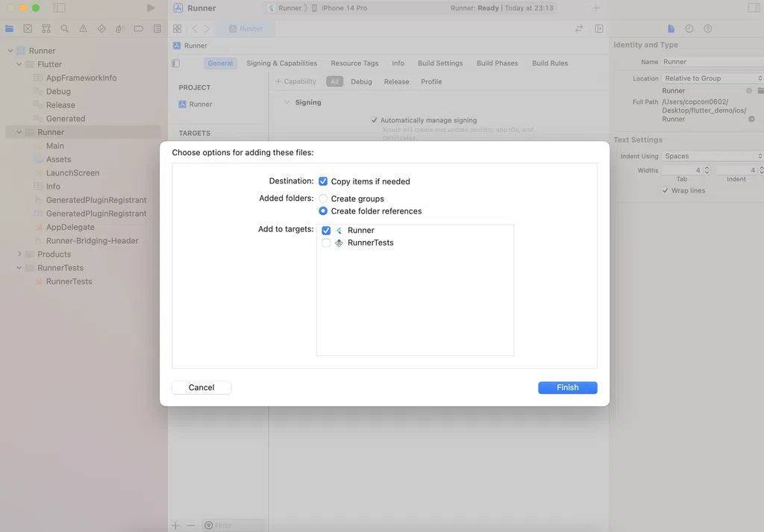The image size is (764, 532).
Task: Go forward with the editor forward arrow
Action: pyautogui.click(x=207, y=29)
